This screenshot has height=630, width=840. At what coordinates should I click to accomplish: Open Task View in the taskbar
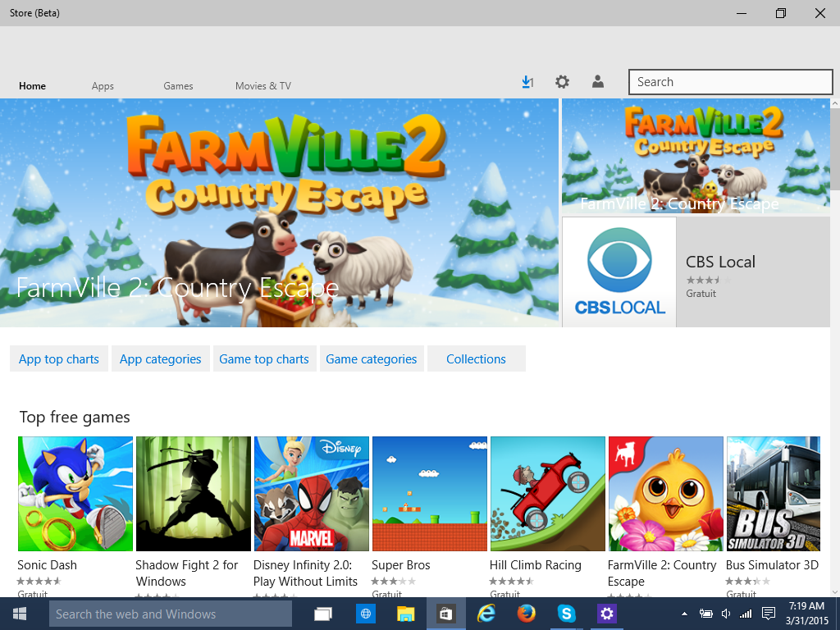click(323, 614)
